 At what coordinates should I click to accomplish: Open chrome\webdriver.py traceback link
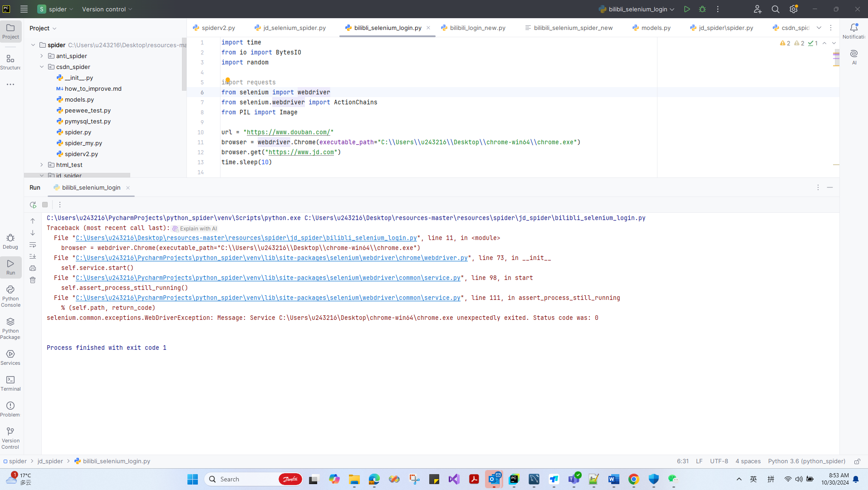272,258
